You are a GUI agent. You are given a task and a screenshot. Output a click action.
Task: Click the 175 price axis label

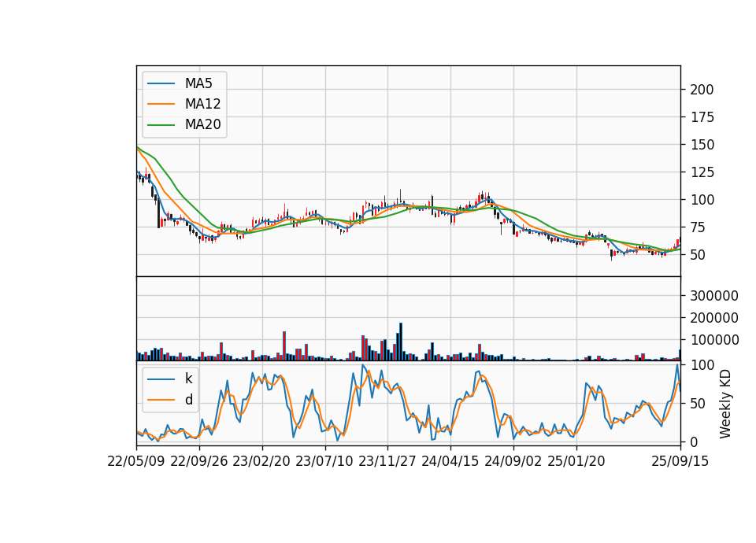[702, 117]
